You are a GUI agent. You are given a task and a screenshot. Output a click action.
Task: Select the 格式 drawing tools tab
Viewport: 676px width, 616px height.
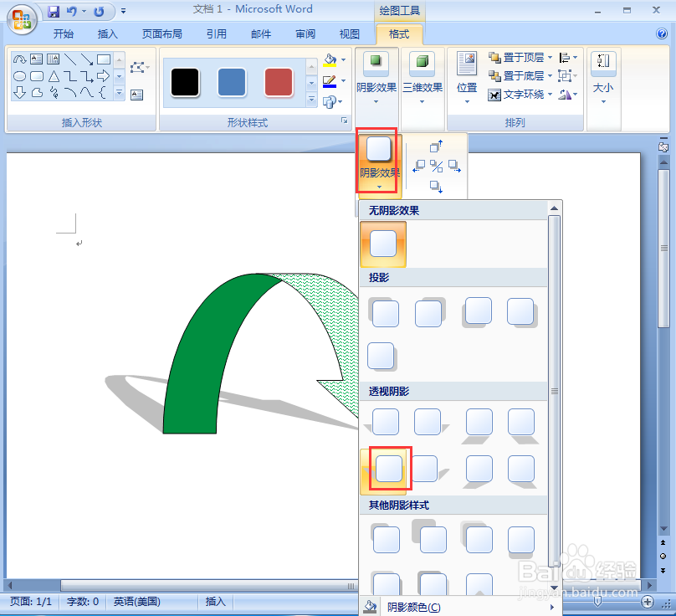399,34
